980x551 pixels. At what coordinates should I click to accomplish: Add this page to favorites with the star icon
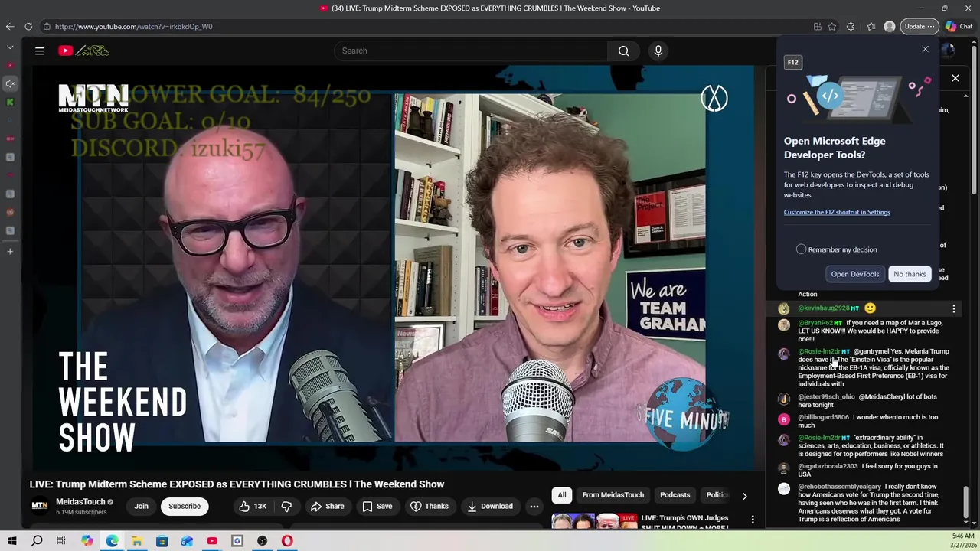tap(832, 26)
